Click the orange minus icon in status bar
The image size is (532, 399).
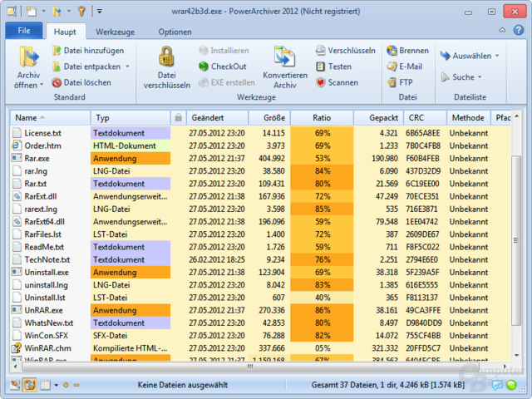(76, 385)
